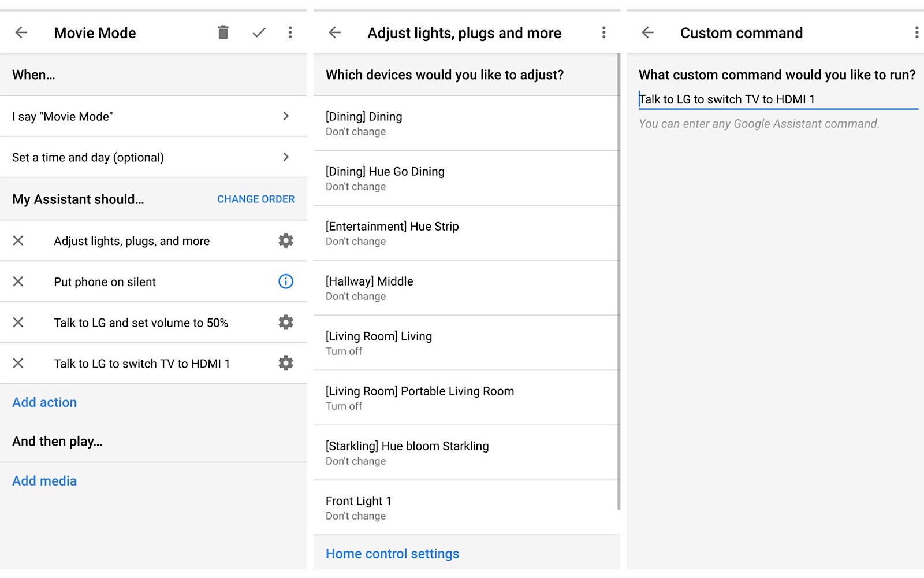Open Home control settings
Screen dimensions: 924x578
pos(392,553)
